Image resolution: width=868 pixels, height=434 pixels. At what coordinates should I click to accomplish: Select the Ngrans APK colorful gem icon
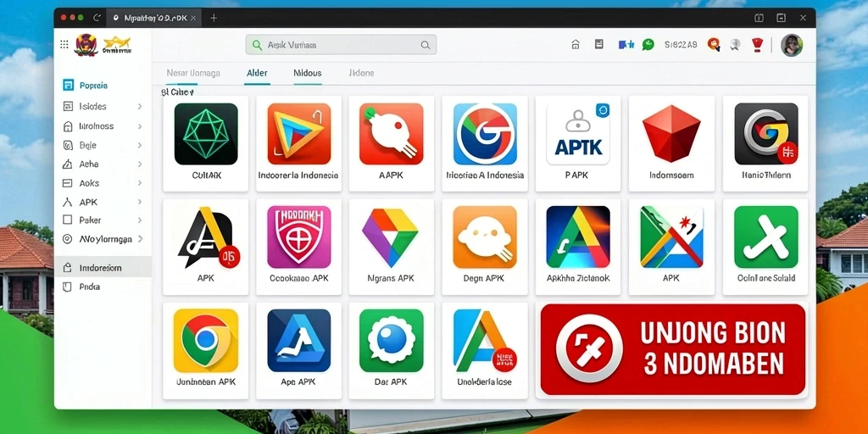pos(392,237)
